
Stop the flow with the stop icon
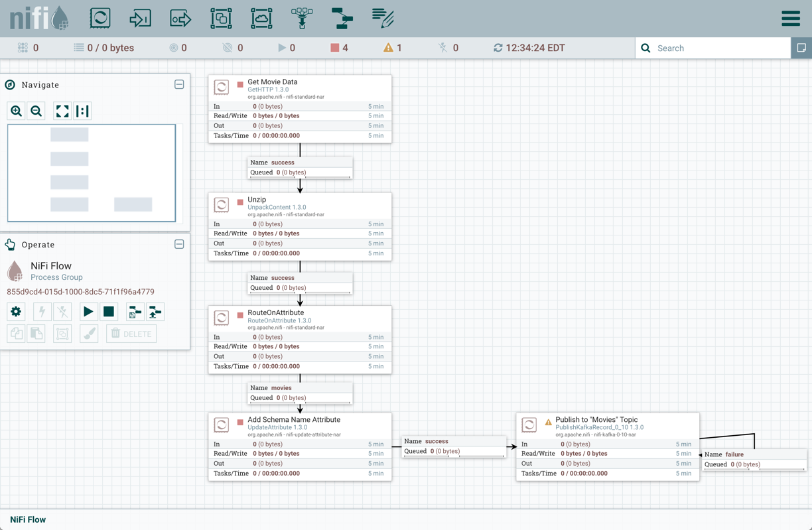pos(108,312)
